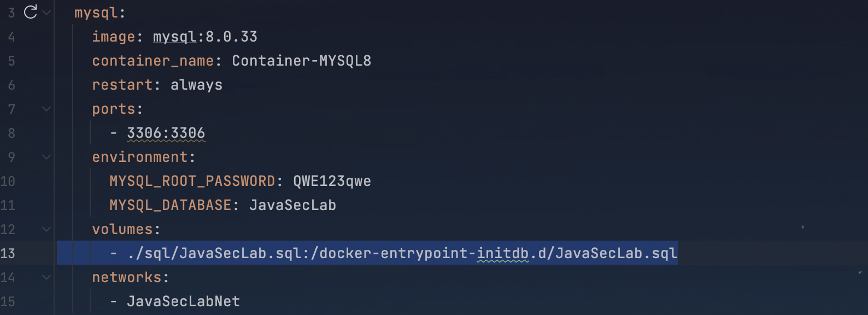Click the Container-MYSQL8 value

pos(302,61)
